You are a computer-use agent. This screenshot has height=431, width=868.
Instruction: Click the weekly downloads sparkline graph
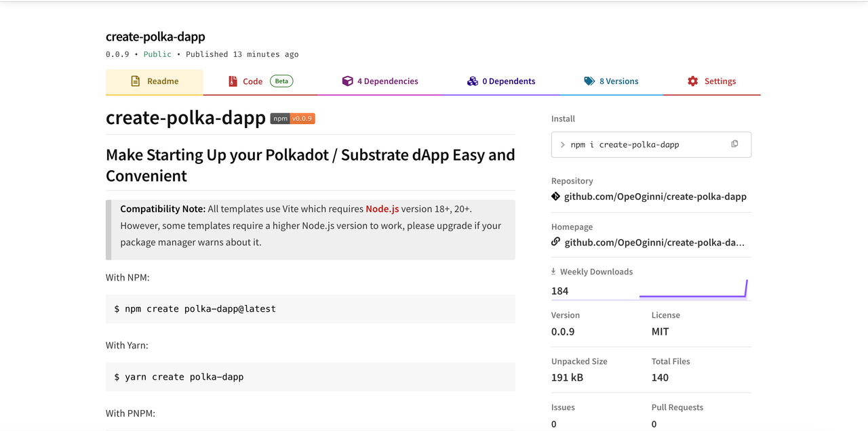point(693,289)
